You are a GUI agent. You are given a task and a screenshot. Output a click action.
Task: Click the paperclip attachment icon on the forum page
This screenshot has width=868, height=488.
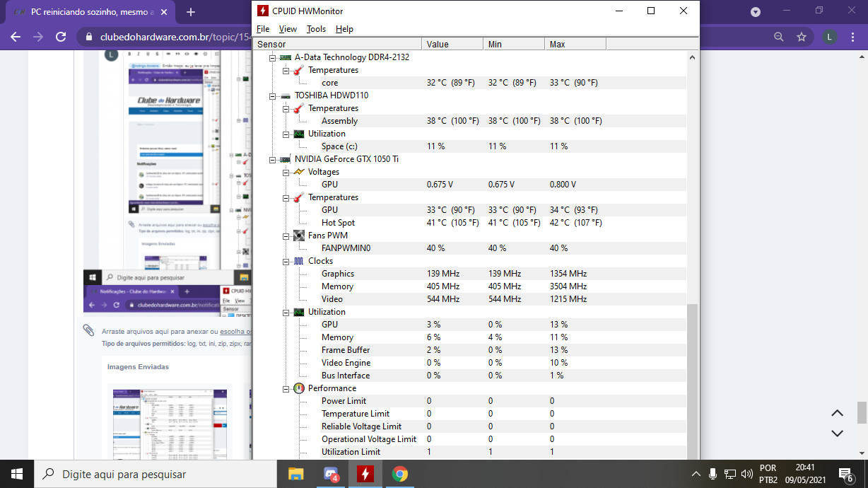(88, 330)
